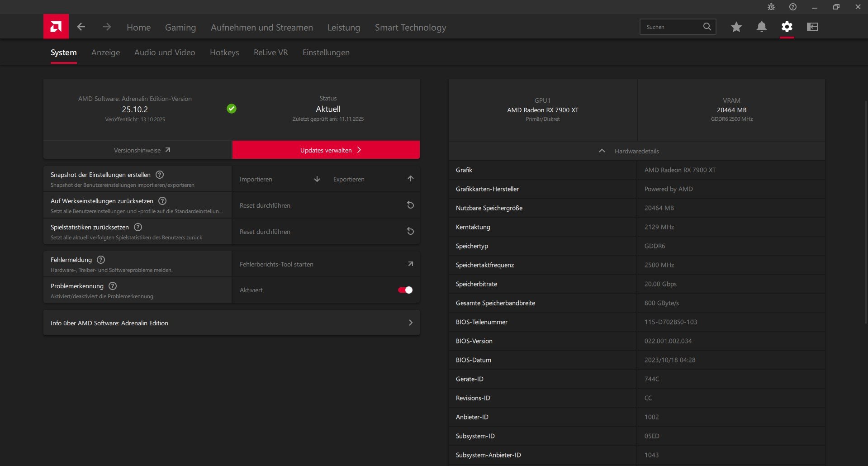Click BIOS-Version value 022.001.002.034
This screenshot has width=868, height=466.
point(668,341)
